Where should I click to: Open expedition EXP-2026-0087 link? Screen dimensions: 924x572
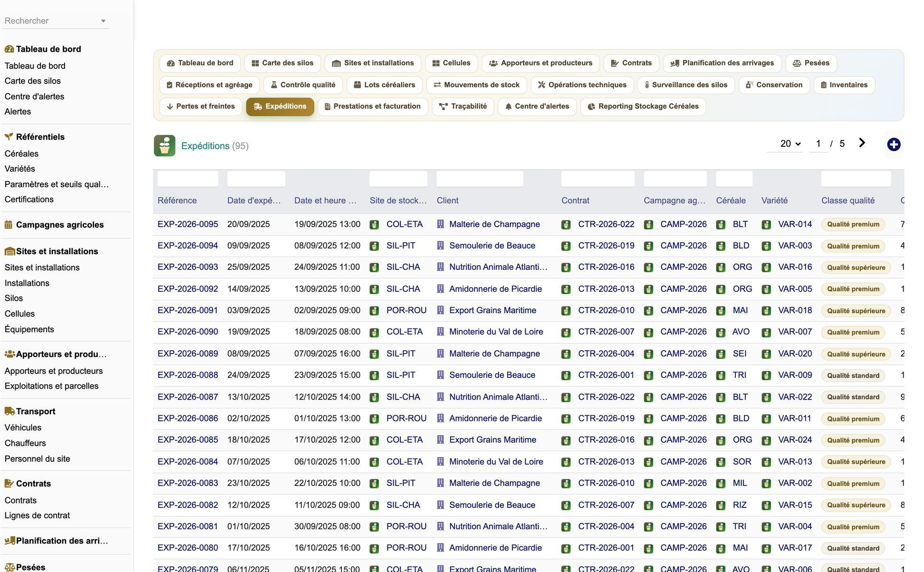[188, 397]
